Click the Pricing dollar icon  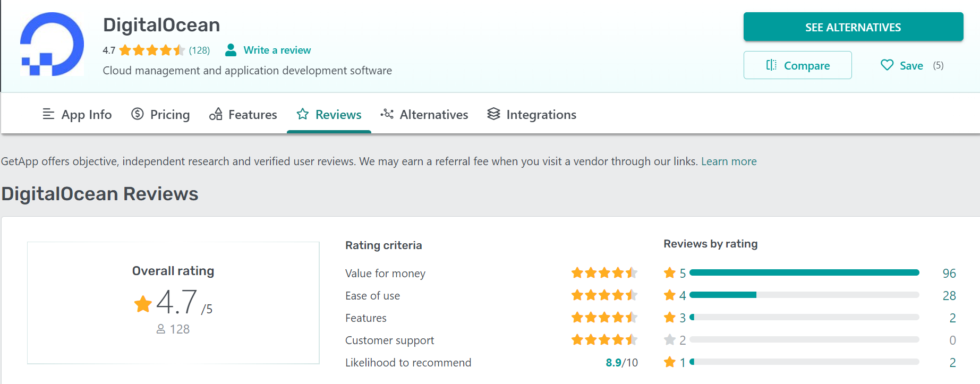pos(138,114)
